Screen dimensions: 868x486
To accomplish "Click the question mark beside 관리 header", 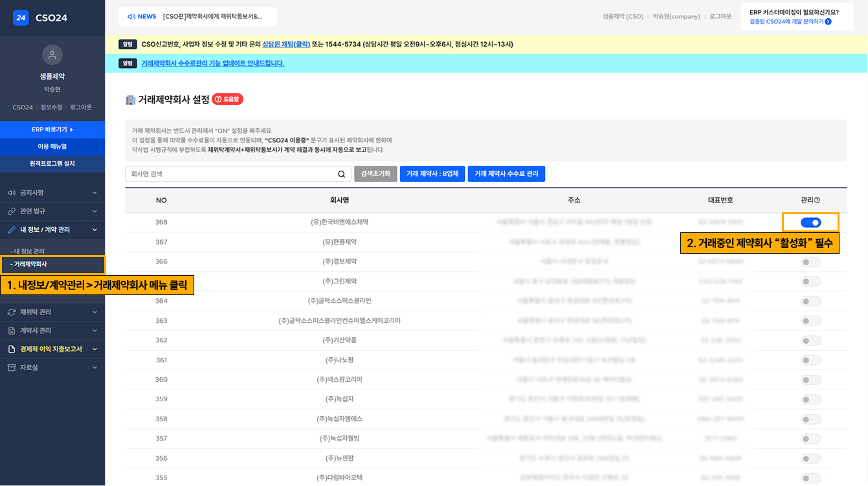I will pos(818,201).
